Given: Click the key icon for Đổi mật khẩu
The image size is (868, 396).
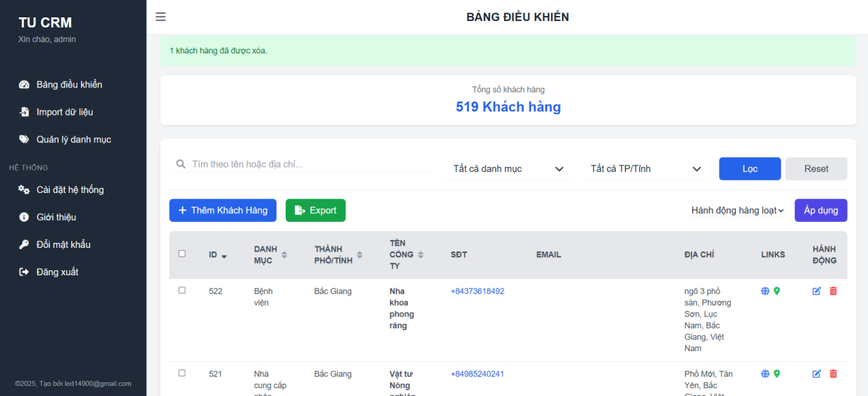Looking at the screenshot, I should tap(24, 245).
